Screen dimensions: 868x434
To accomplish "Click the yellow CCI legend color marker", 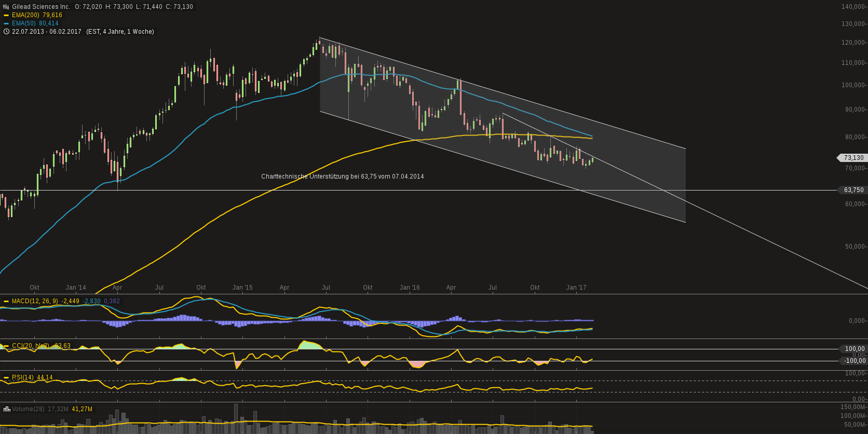I will pos(6,346).
